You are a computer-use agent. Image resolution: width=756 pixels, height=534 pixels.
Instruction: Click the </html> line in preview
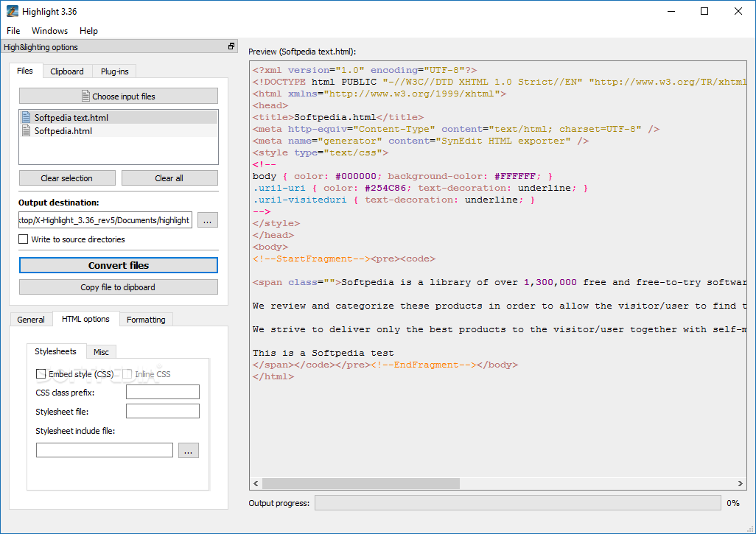coord(273,376)
